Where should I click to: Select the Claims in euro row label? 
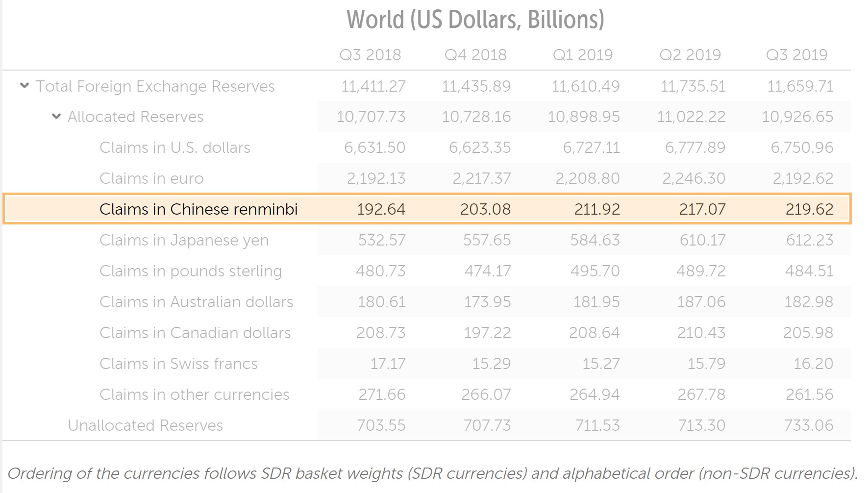tap(151, 178)
